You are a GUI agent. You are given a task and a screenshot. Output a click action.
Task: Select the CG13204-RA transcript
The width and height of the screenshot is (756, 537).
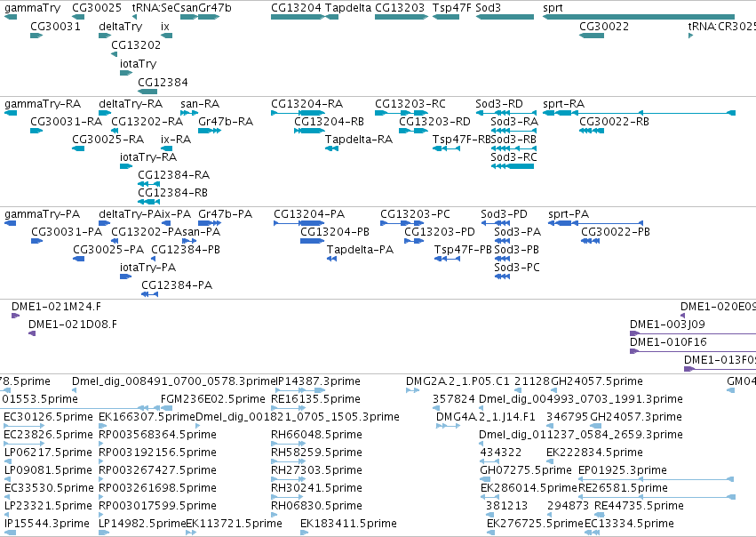(298, 113)
